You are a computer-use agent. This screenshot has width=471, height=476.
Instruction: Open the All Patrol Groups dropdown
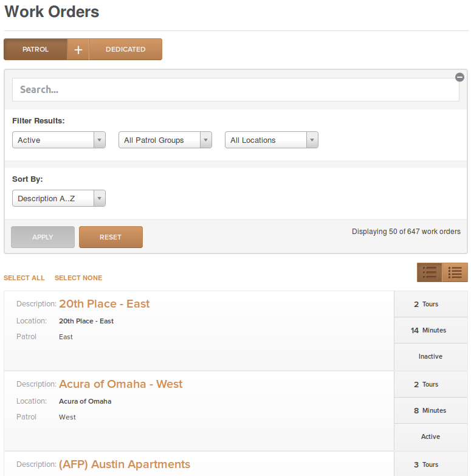tap(165, 140)
